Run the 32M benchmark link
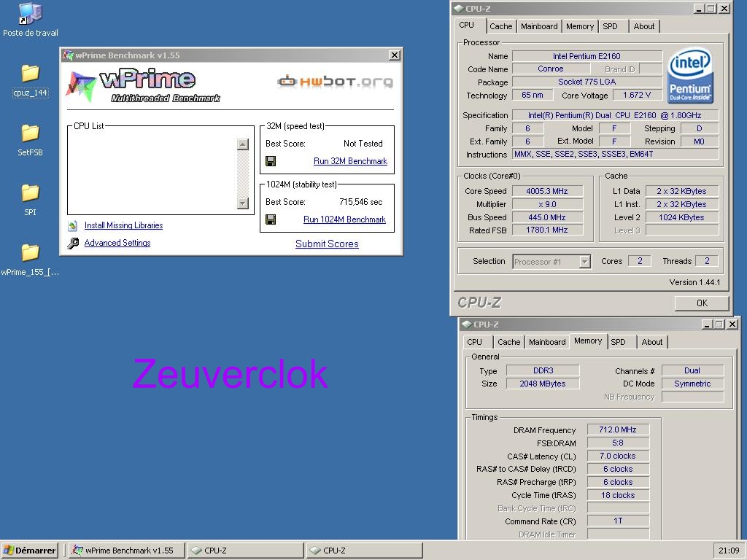Image resolution: width=747 pixels, height=560 pixels. click(x=350, y=161)
